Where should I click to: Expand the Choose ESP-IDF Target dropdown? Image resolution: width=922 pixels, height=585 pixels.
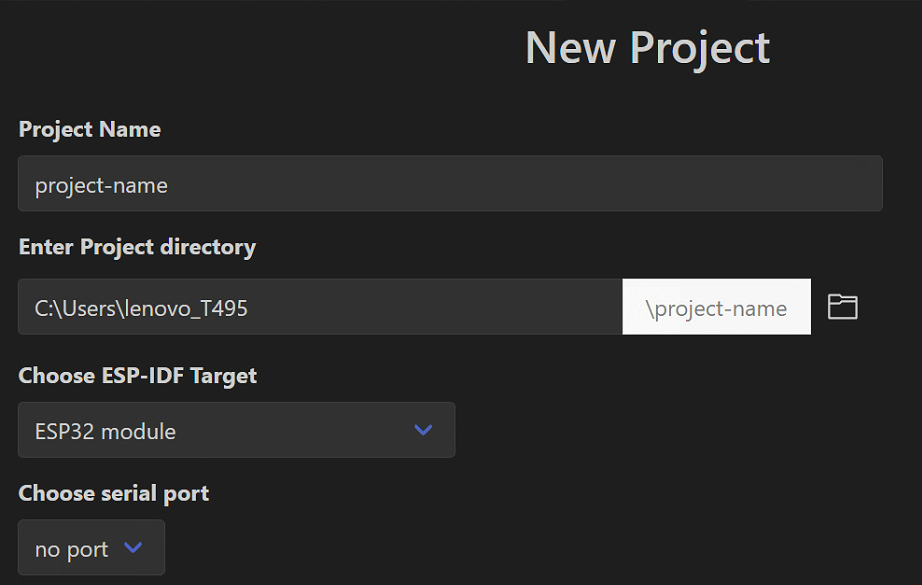pyautogui.click(x=236, y=430)
